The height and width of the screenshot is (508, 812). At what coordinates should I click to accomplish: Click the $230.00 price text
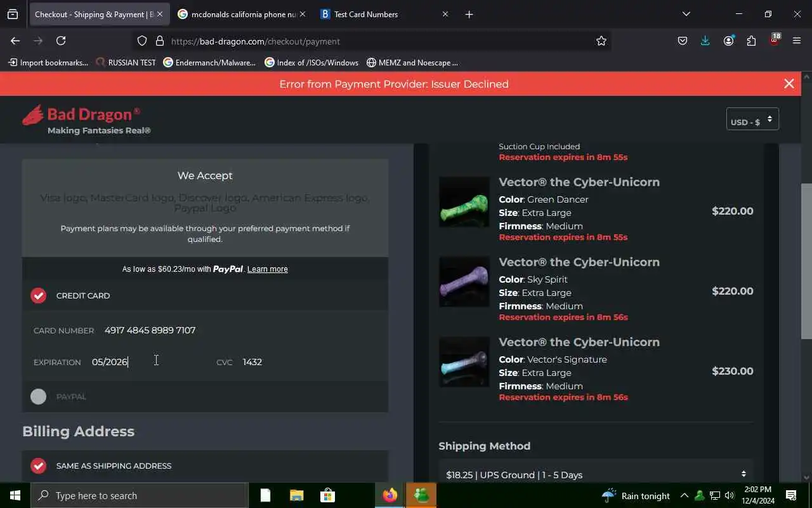pyautogui.click(x=733, y=371)
